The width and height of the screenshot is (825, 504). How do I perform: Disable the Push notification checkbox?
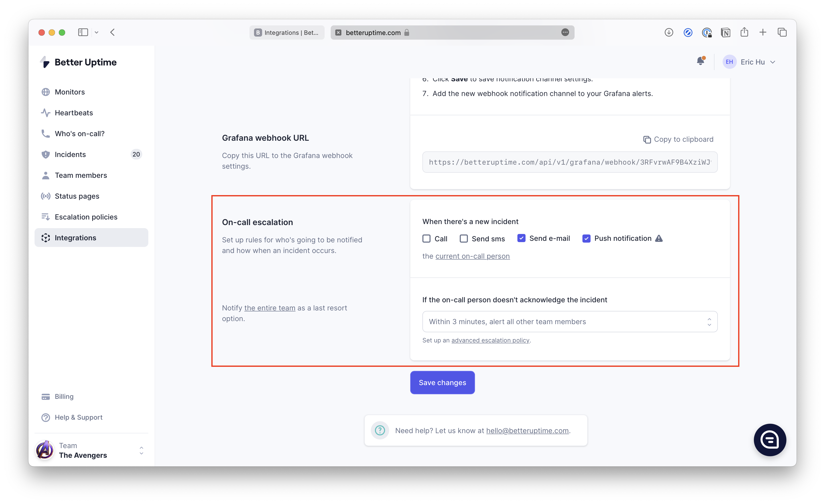(586, 239)
